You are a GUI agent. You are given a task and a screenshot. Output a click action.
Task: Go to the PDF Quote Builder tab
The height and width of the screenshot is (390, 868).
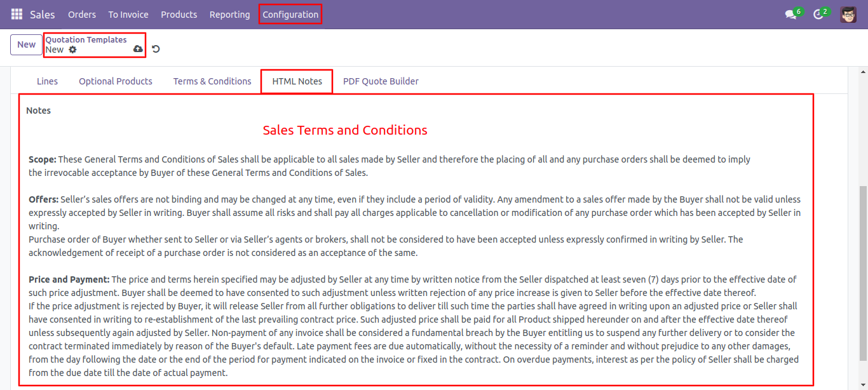(x=381, y=81)
